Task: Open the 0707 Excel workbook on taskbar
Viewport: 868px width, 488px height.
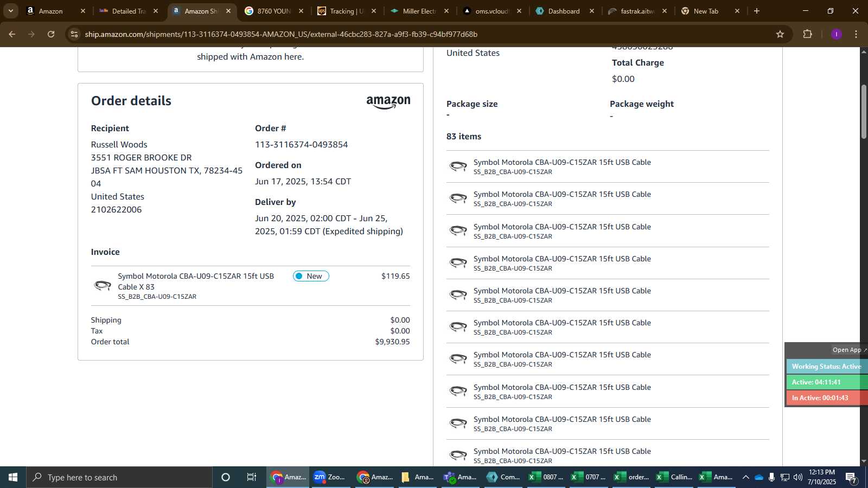Action: [589, 477]
